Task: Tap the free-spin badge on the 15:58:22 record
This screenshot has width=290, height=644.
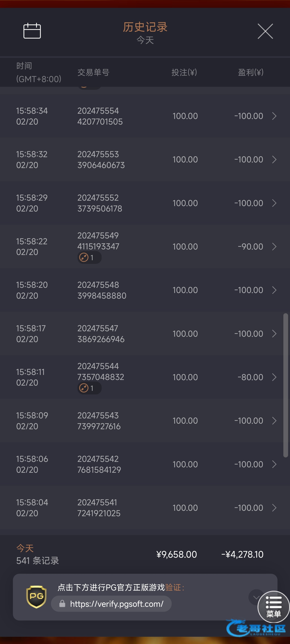Action: coord(89,258)
